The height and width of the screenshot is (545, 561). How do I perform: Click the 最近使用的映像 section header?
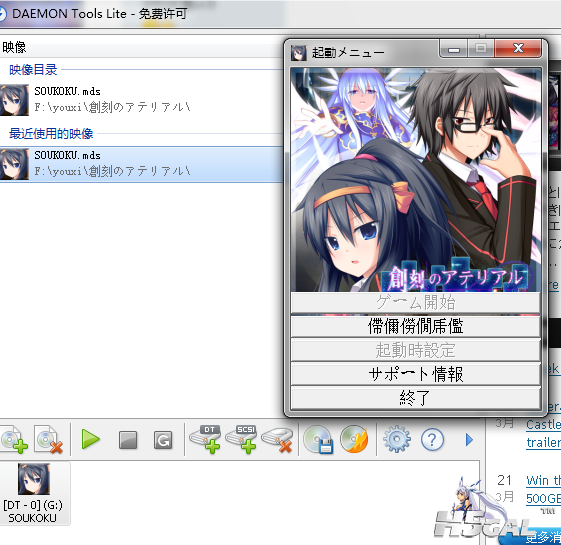(x=51, y=133)
